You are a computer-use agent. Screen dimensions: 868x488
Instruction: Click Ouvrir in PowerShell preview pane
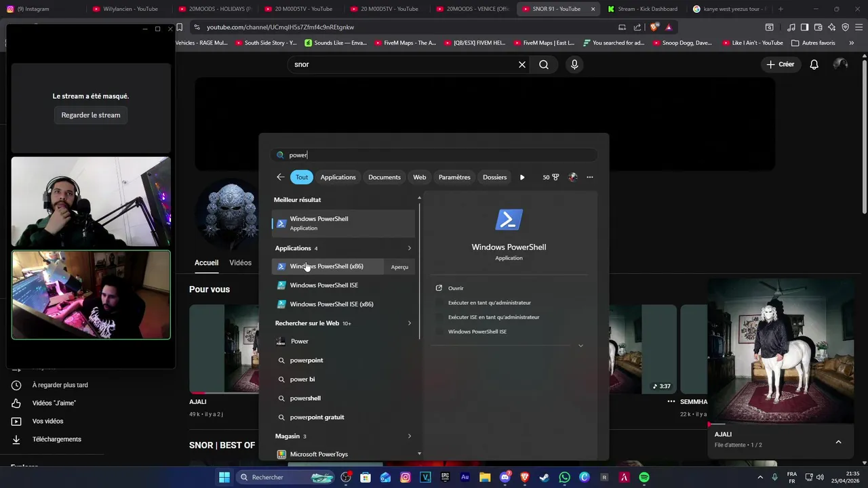pos(456,288)
